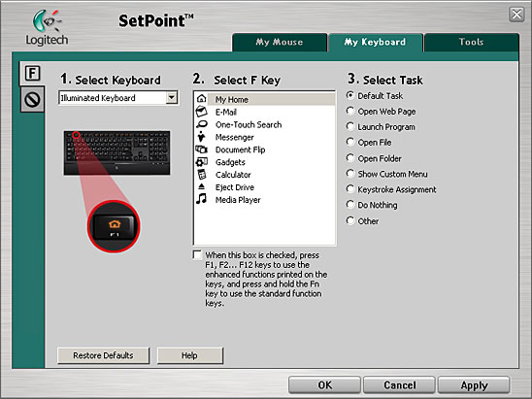Choose the Media Player music note icon

(202, 199)
